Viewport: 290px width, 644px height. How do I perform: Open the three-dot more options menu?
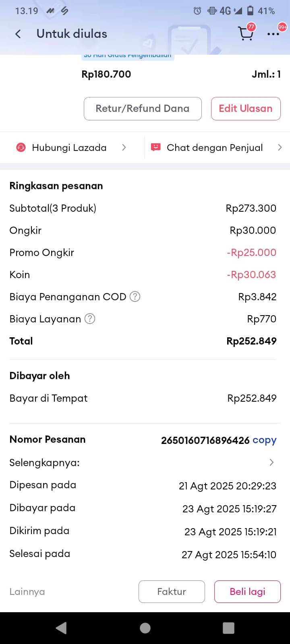(273, 34)
